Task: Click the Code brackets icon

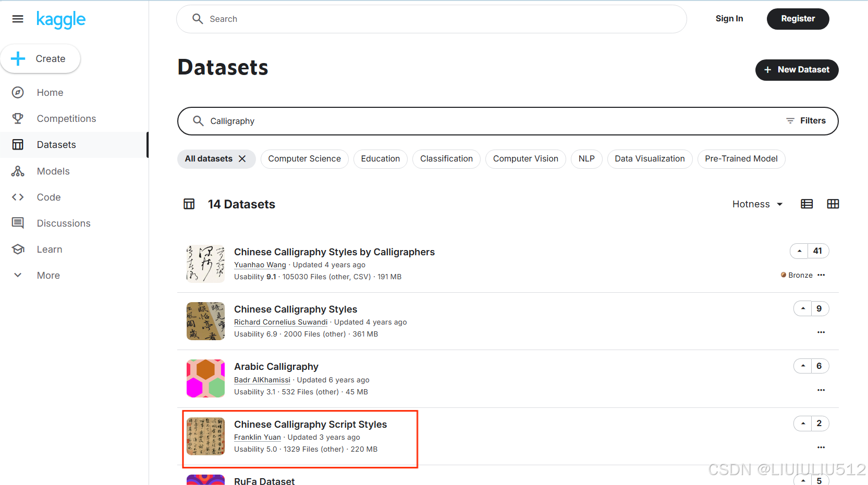Action: 18,197
